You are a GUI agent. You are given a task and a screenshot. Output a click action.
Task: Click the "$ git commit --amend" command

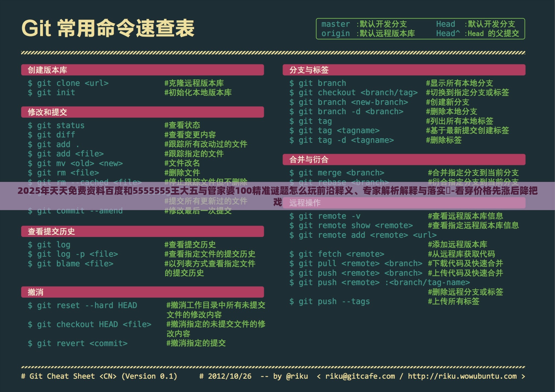click(x=75, y=211)
